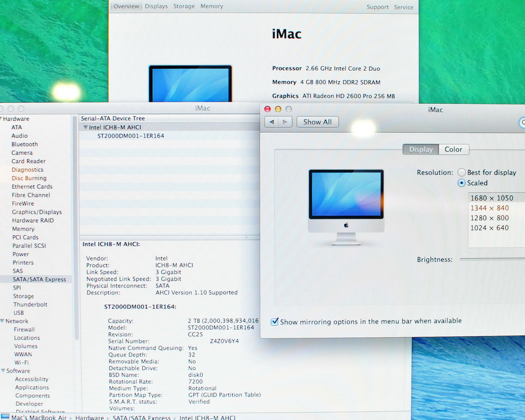Select Diagnostics in the sidebar
The height and width of the screenshot is (420, 525).
click(27, 170)
